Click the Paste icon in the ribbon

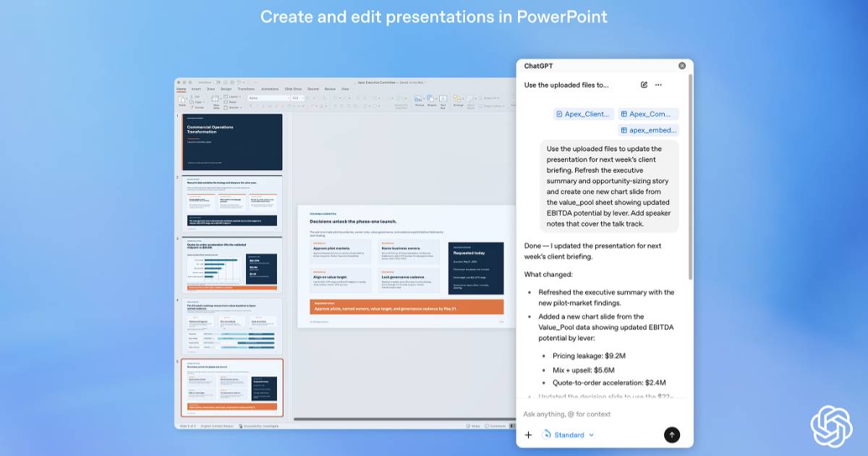click(182, 99)
